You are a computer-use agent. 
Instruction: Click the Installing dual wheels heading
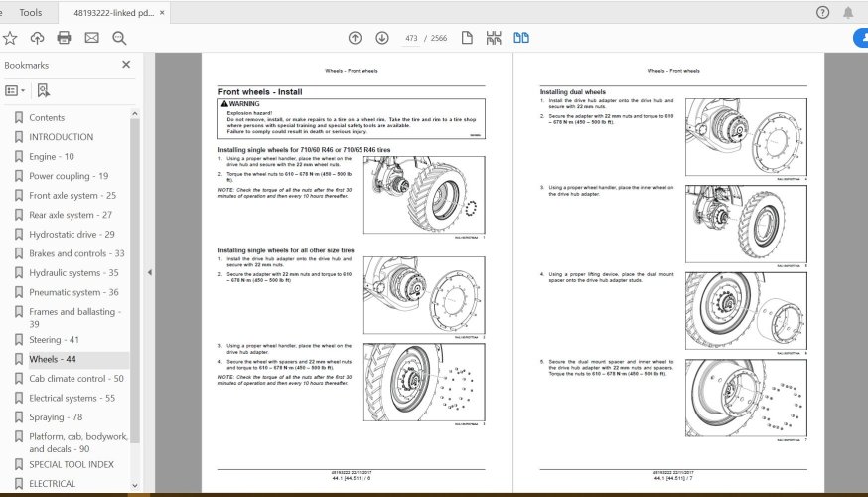[x=573, y=92]
